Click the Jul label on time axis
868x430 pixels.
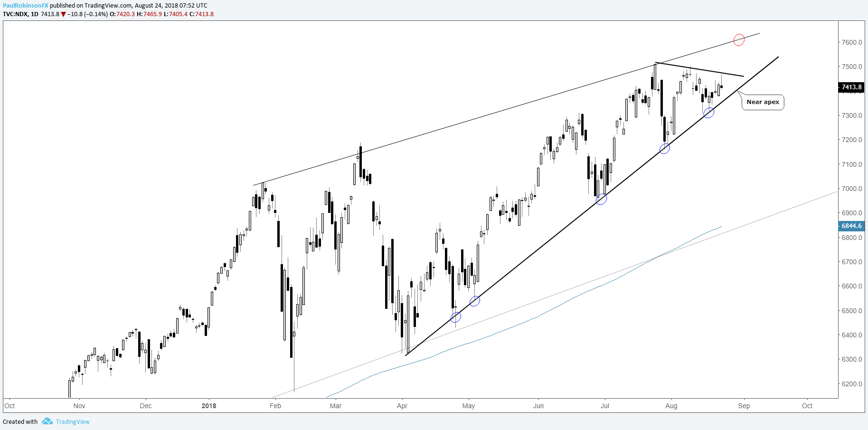[x=605, y=406]
